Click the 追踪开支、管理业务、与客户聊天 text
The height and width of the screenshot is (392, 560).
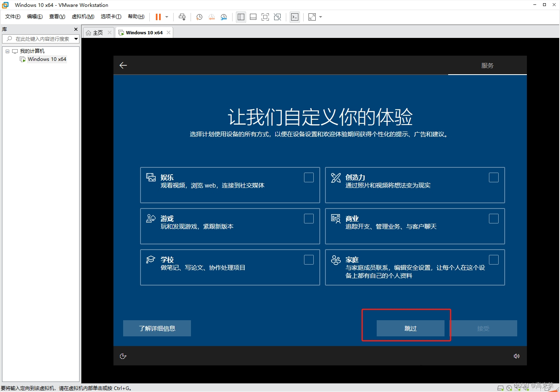tap(391, 227)
